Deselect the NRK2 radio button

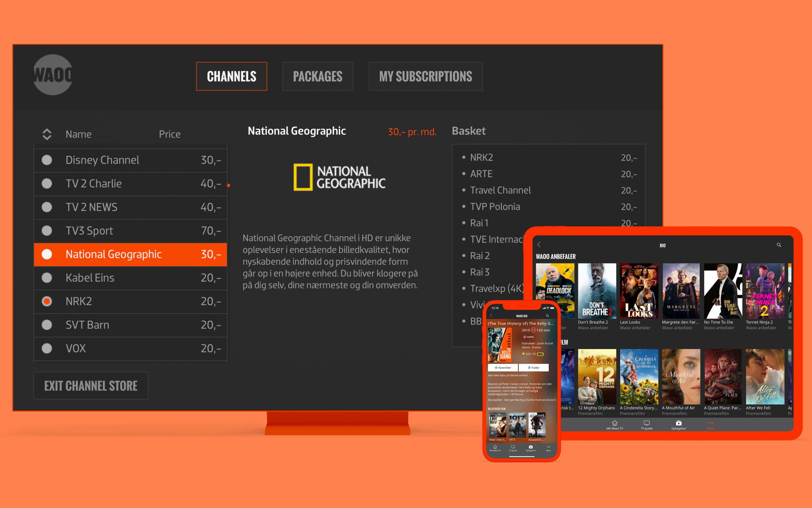click(47, 301)
